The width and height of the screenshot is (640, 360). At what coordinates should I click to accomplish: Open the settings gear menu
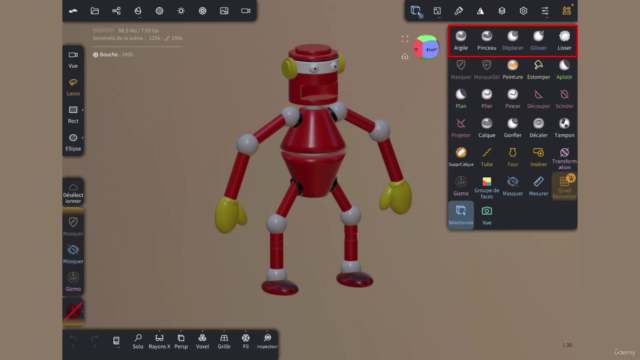[x=523, y=11]
